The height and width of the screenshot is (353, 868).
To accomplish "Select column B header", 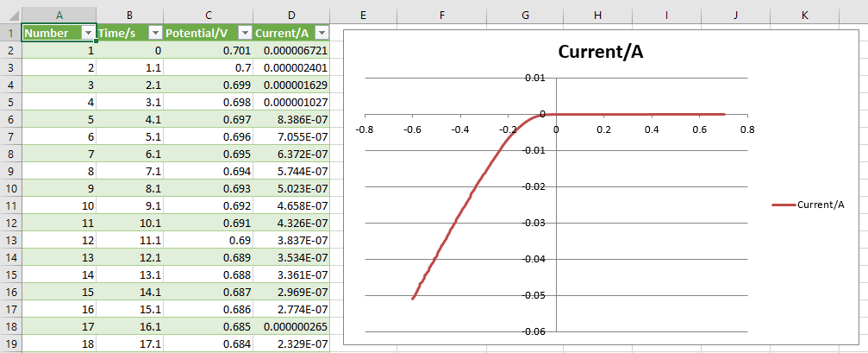I will tap(129, 16).
